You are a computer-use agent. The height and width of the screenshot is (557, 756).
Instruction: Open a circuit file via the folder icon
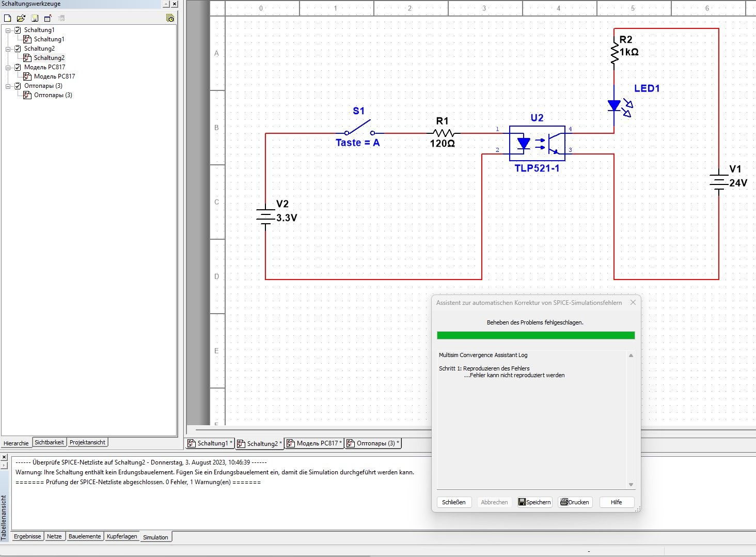pos(21,17)
